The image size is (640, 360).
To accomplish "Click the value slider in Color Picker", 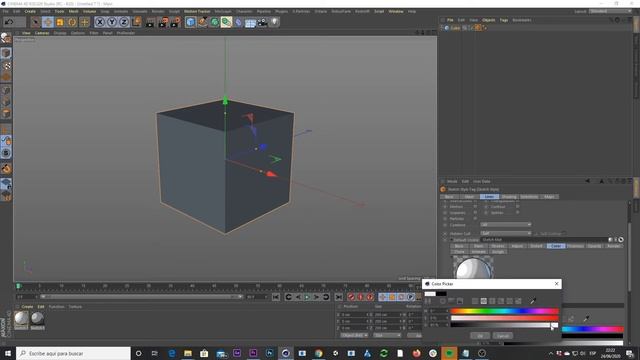I will (x=504, y=325).
